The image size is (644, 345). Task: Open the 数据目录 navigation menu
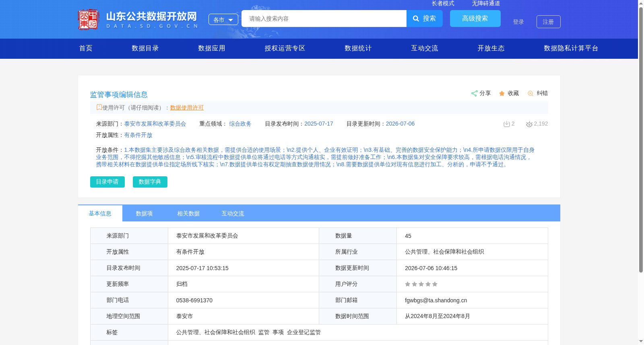point(145,48)
